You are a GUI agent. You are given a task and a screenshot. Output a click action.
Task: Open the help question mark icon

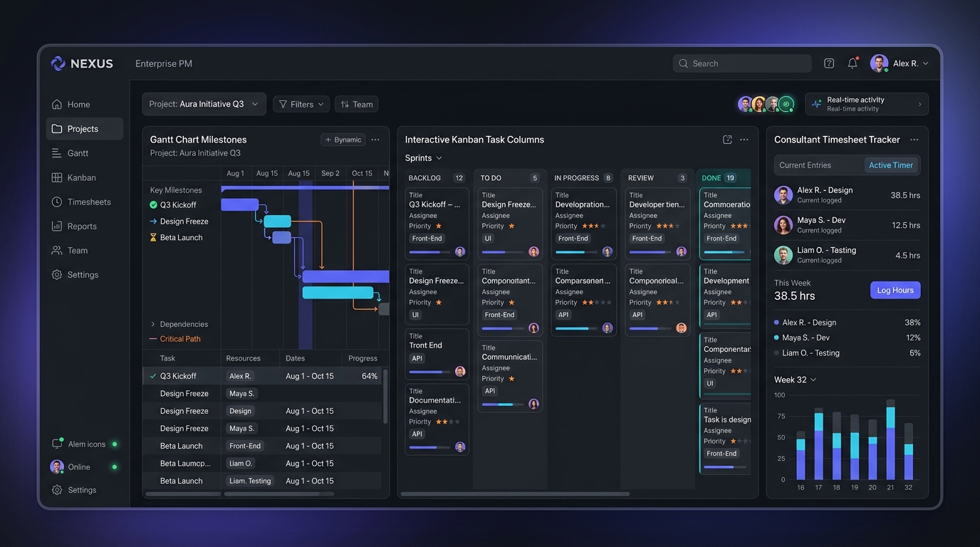829,63
